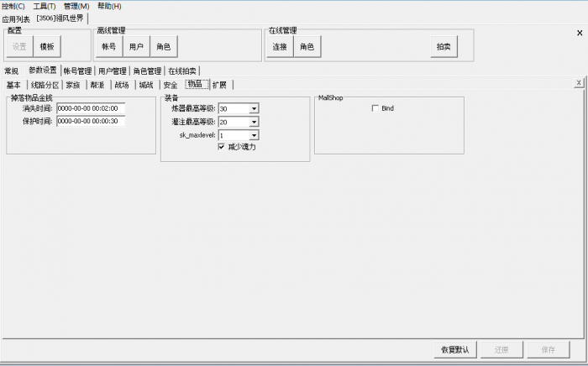Open the 控制(C) menu

point(14,6)
